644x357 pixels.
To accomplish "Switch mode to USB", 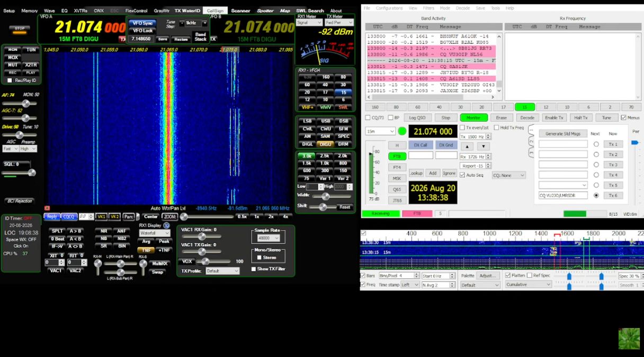I will [326, 121].
